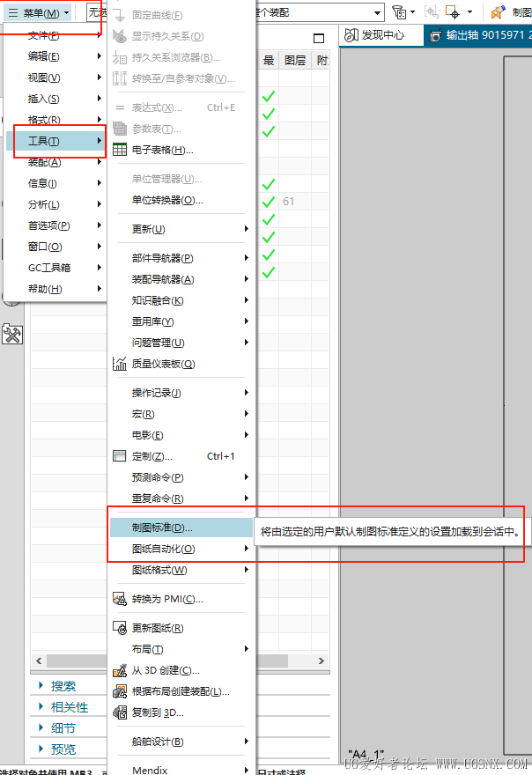Click the selection filter funnel icon
The height and width of the screenshot is (775, 532).
click(399, 11)
